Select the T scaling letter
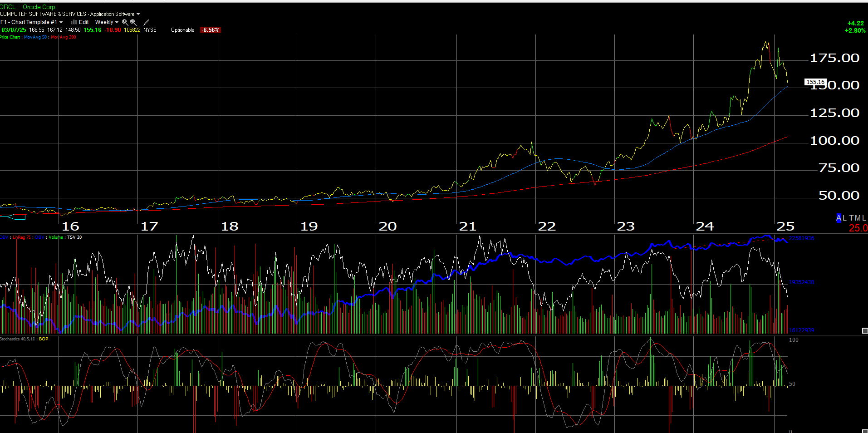Image resolution: width=868 pixels, height=433 pixels. pos(852,218)
